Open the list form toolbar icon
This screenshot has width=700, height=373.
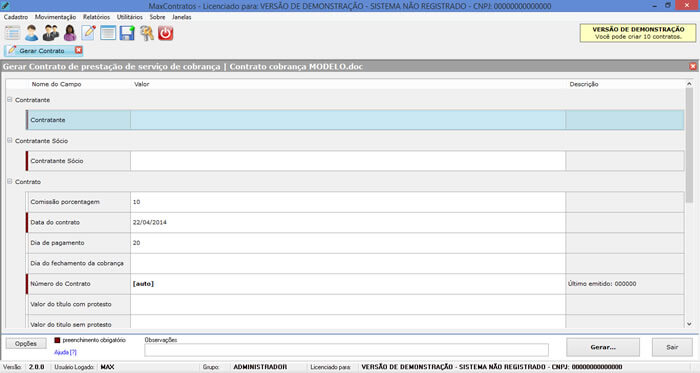12,33
